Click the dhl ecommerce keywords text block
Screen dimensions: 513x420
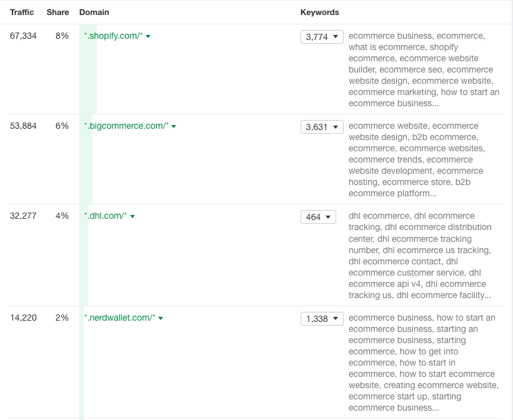pos(420,255)
